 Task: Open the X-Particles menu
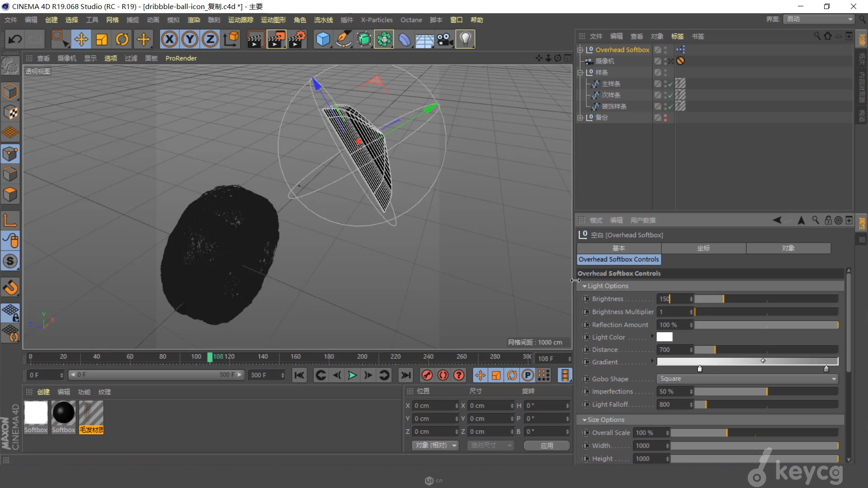point(377,20)
